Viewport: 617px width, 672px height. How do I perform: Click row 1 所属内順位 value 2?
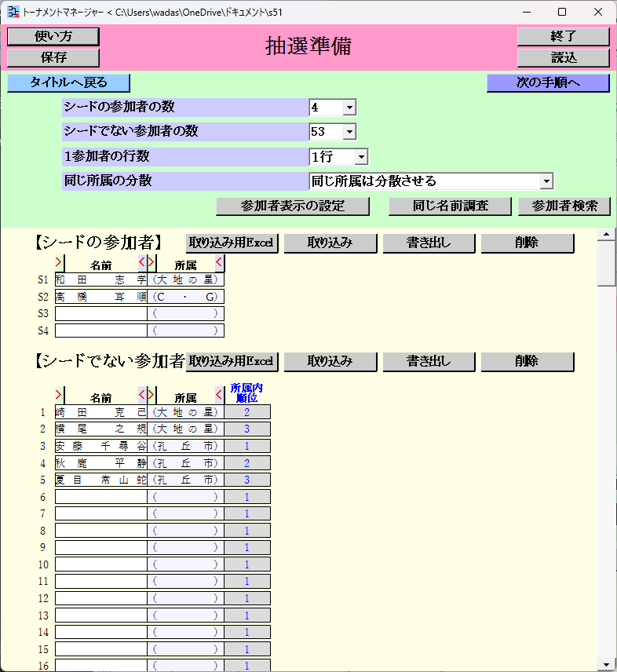(x=247, y=412)
